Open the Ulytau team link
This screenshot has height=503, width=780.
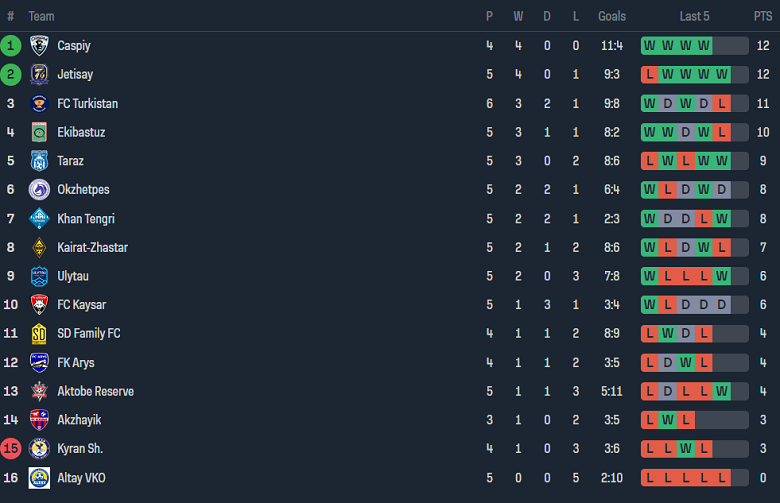click(x=74, y=276)
